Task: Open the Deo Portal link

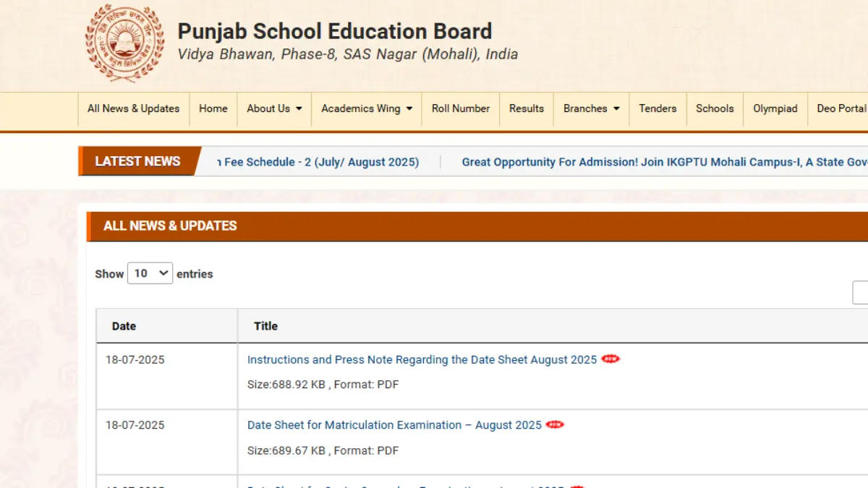Action: coord(842,108)
